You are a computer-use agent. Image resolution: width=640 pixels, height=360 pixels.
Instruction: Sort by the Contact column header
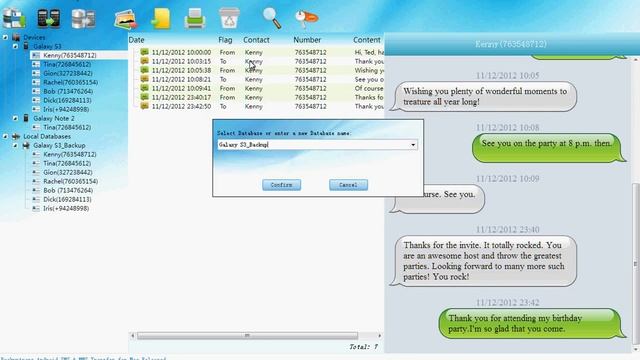256,40
